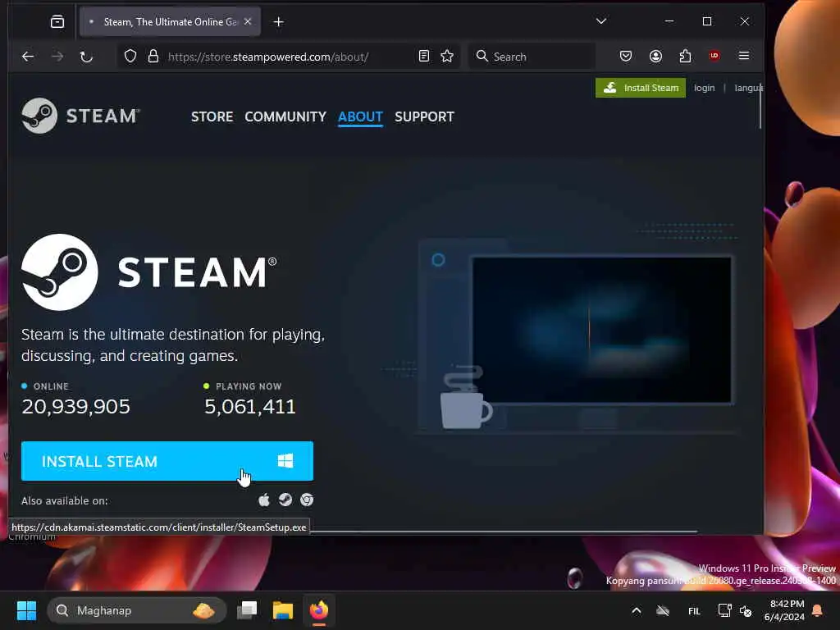The height and width of the screenshot is (630, 840).
Task: Click the blue INSTALL STEAM button
Action: point(167,461)
